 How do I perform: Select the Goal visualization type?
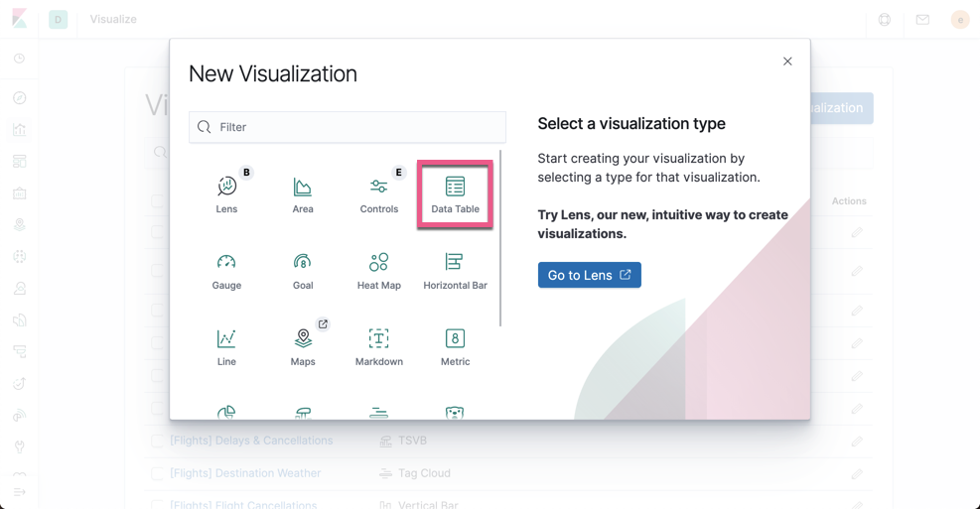point(303,271)
